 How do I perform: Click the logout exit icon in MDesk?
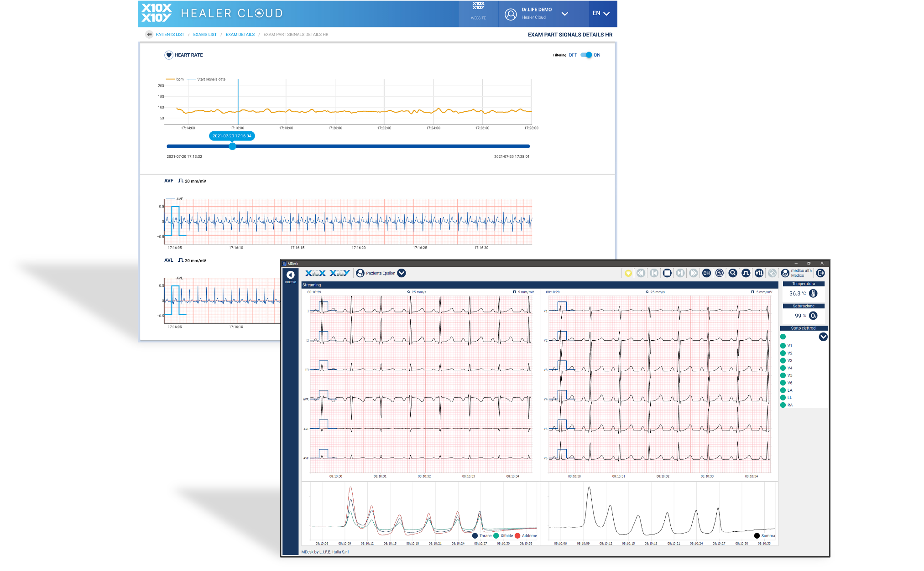pos(820,273)
